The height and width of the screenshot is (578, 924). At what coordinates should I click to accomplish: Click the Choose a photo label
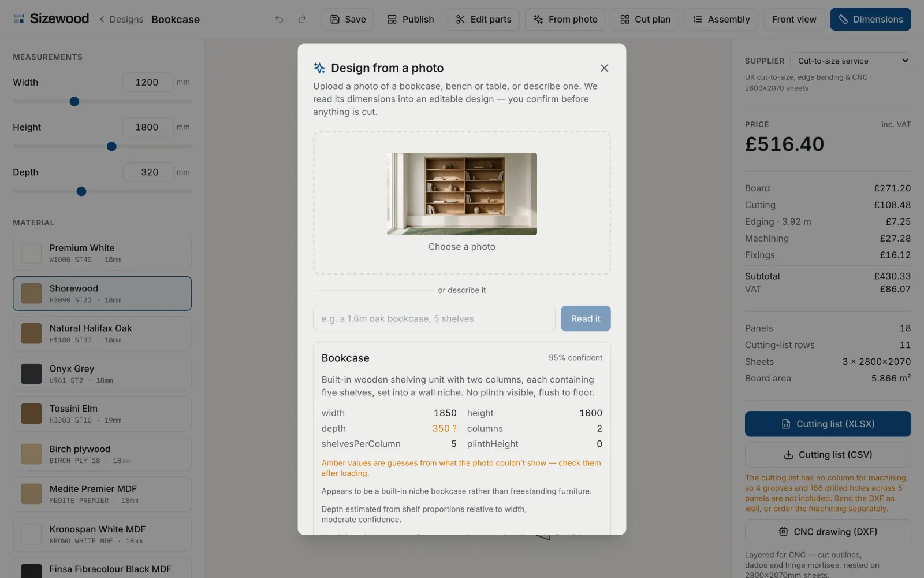click(462, 247)
